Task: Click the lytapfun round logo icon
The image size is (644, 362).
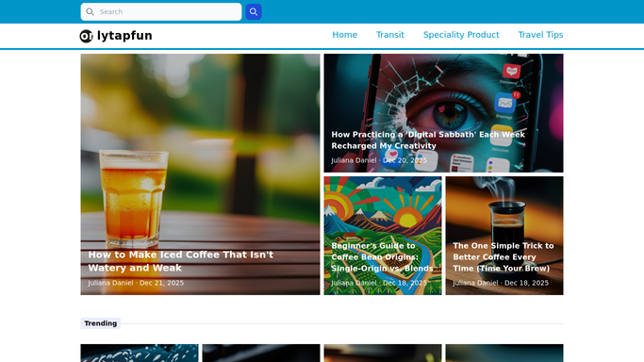Action: [86, 36]
